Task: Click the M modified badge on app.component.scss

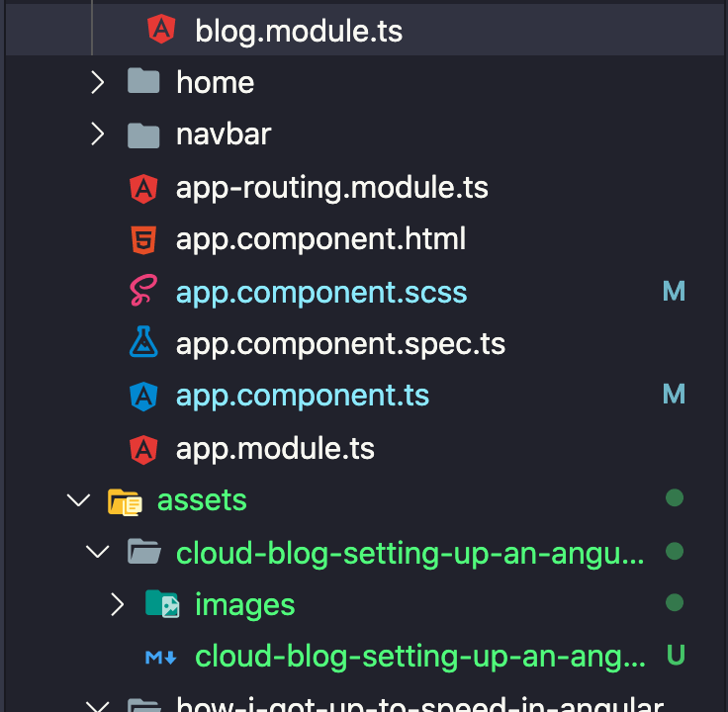Action: pos(674,292)
